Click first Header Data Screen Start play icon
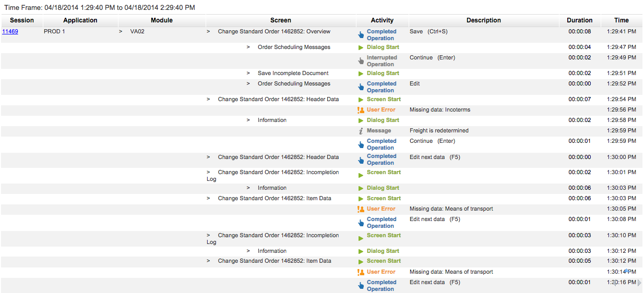The image size is (644, 293). click(x=361, y=100)
